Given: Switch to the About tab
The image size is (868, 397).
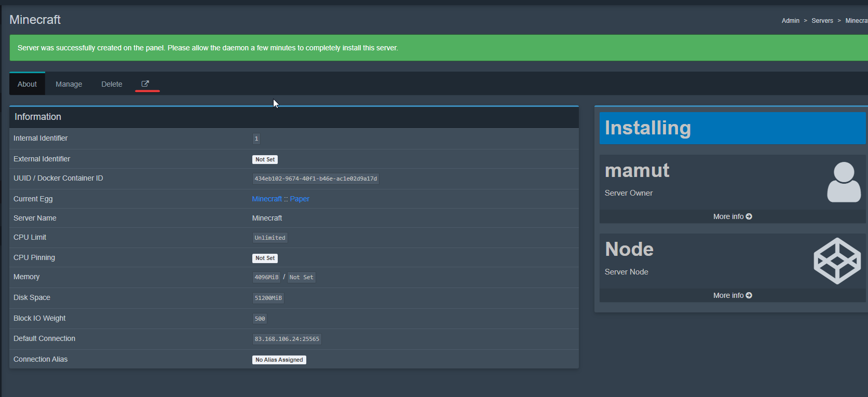Looking at the screenshot, I should click(x=27, y=84).
